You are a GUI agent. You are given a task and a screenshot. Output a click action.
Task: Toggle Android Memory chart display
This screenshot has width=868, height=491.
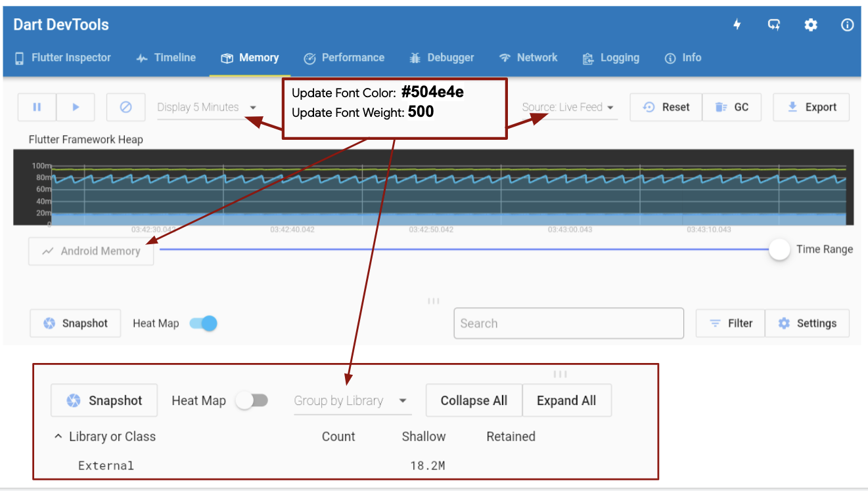click(91, 251)
